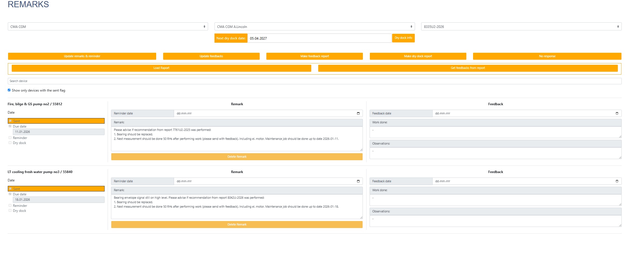Open calendar picker for LT cooling reminder date
Image resolution: width=644 pixels, height=259 pixels.
click(x=358, y=181)
